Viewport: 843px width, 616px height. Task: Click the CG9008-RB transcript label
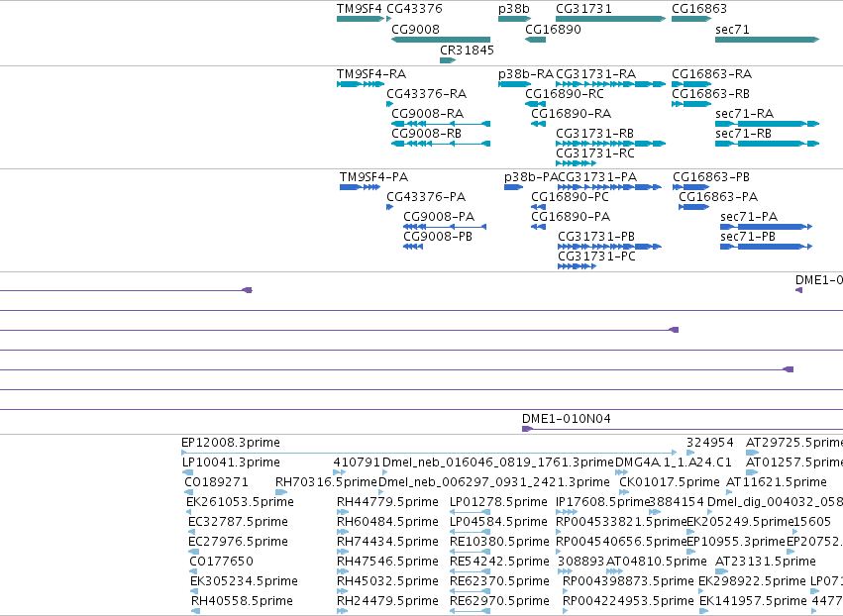[x=426, y=134]
